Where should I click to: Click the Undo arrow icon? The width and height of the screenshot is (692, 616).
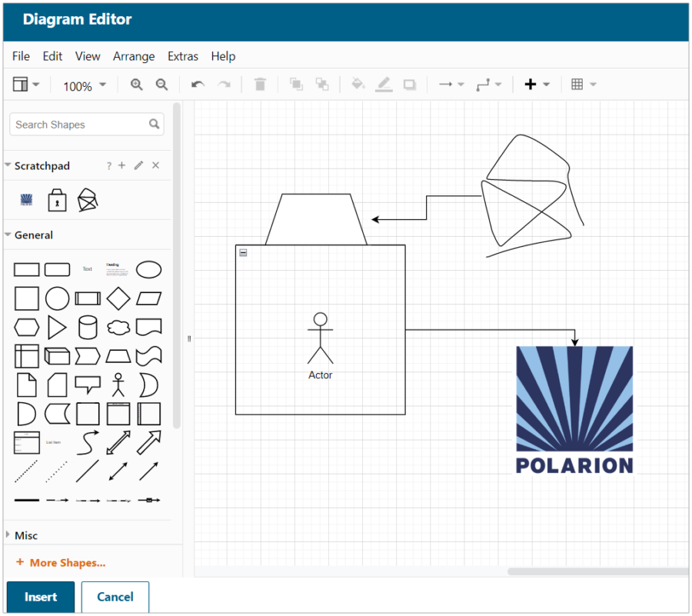coord(198,84)
